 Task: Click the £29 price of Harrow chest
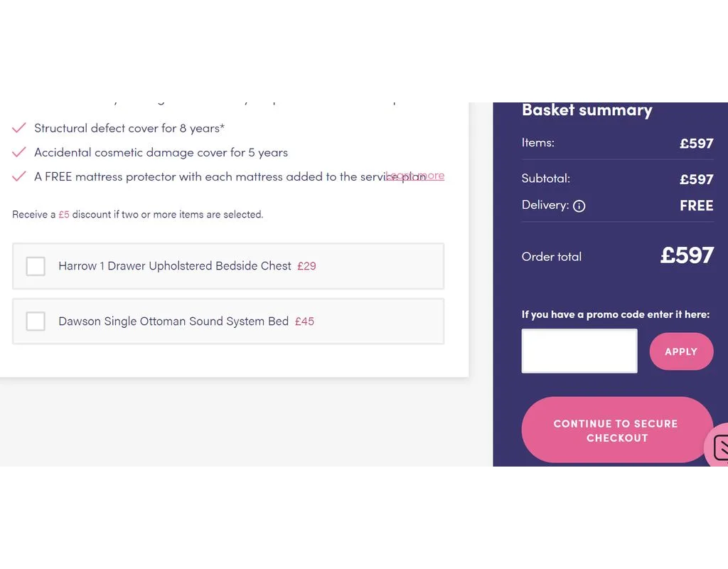pos(306,266)
